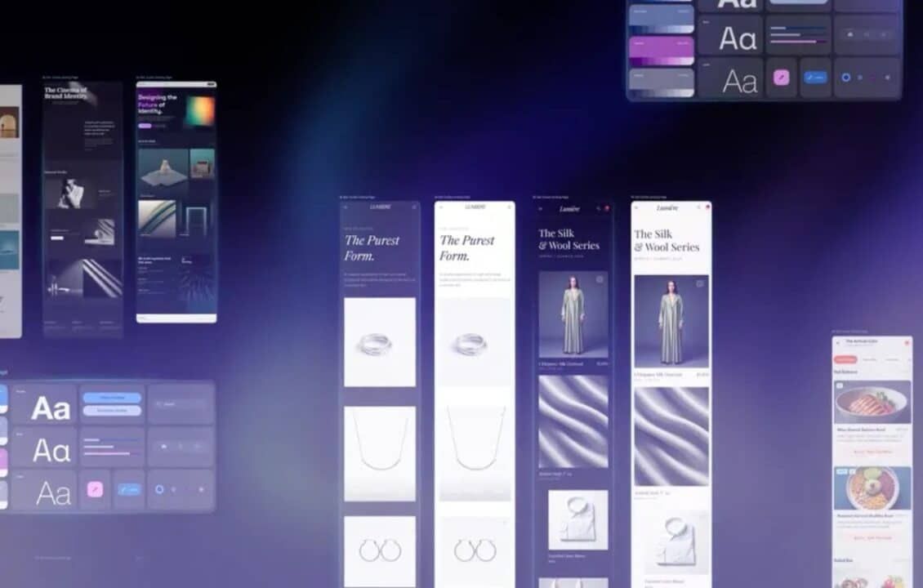Click the red cart icon in dark Silk & Wool mockup
Image resolution: width=923 pixels, height=588 pixels.
pos(607,209)
